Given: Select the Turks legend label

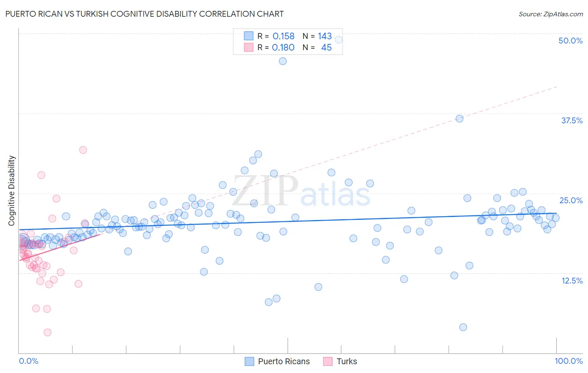Looking at the screenshot, I should tap(347, 361).
